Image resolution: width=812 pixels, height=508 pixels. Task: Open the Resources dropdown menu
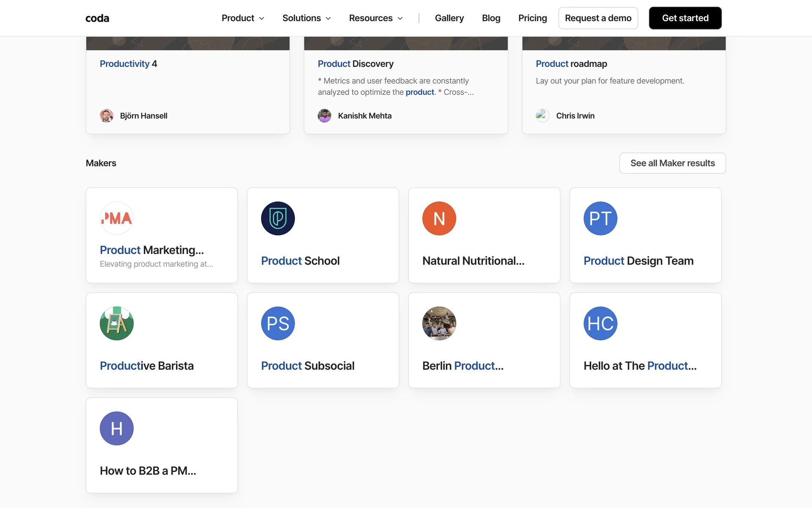[x=376, y=18]
